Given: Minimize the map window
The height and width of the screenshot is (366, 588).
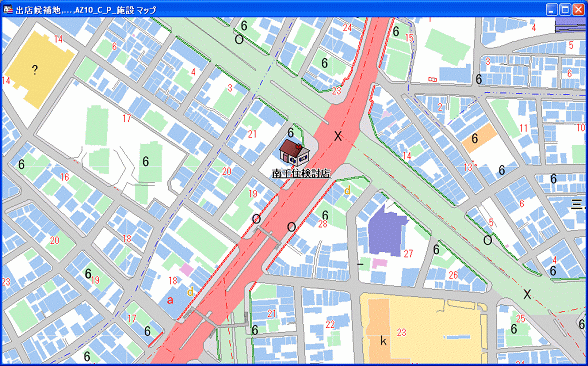Looking at the screenshot, I should coord(551,10).
